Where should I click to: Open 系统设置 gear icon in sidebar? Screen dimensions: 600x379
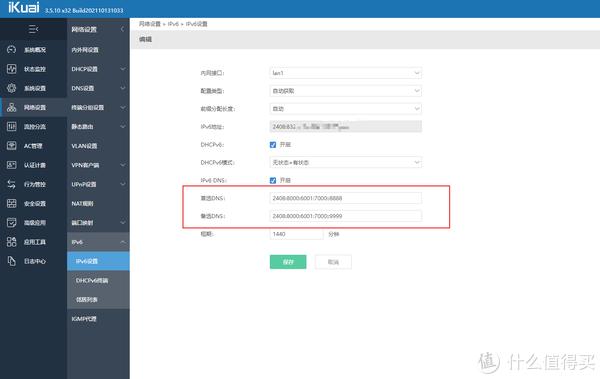click(x=11, y=88)
